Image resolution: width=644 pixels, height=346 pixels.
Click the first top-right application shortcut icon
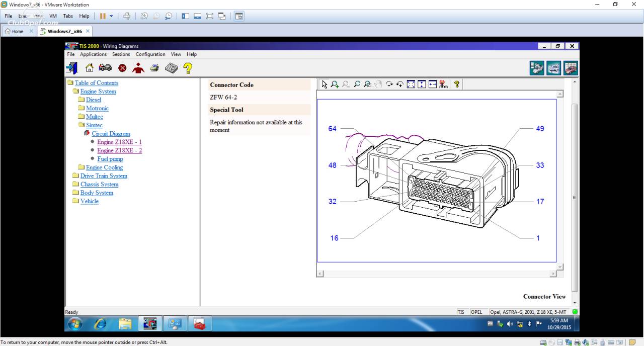pyautogui.click(x=537, y=68)
